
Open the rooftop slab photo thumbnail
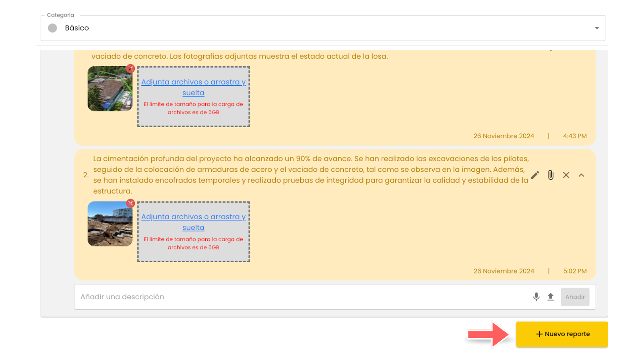(110, 89)
